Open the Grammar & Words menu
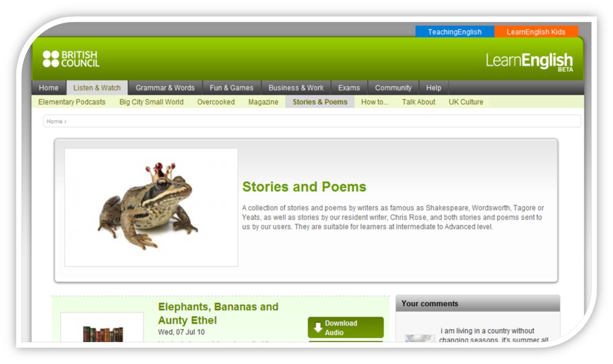The height and width of the screenshot is (364, 613). pyautogui.click(x=165, y=88)
